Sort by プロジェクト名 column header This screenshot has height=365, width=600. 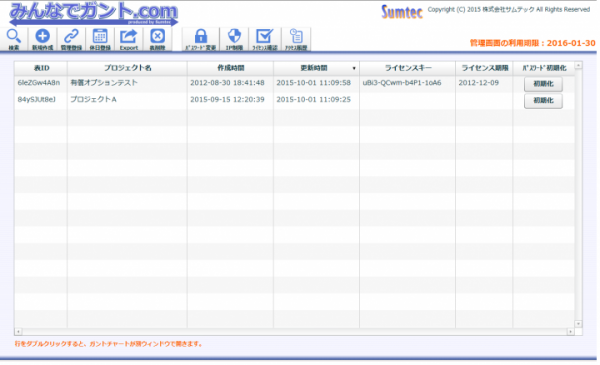click(x=127, y=68)
